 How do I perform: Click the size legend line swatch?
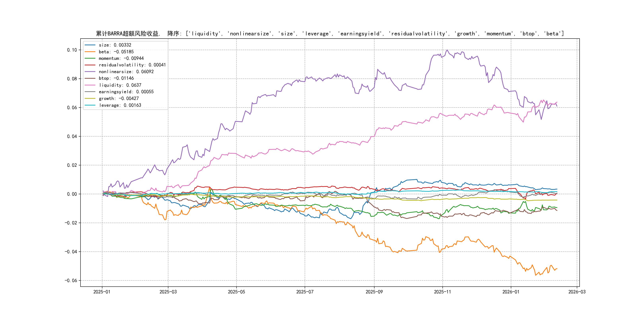90,45
